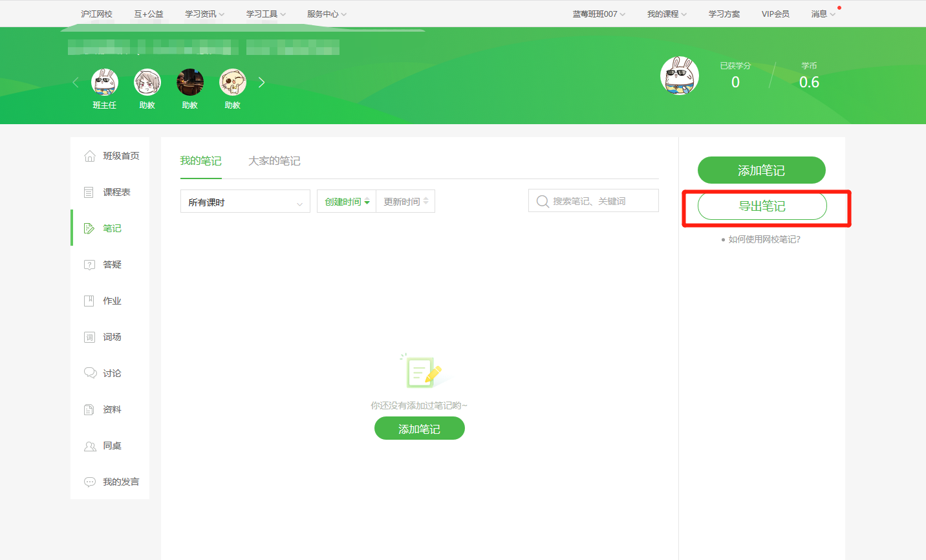
Task: Toggle 更新时间 sort order
Action: pyautogui.click(x=405, y=202)
